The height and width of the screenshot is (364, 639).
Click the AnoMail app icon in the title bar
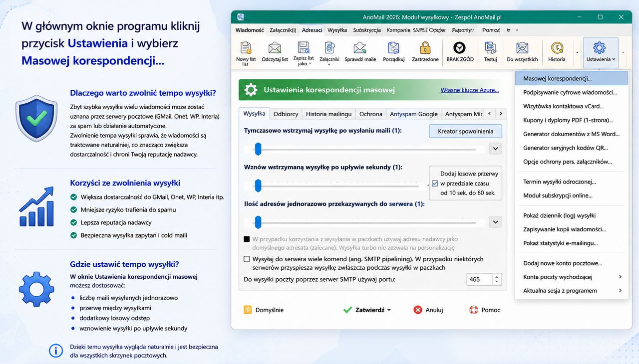241,17
